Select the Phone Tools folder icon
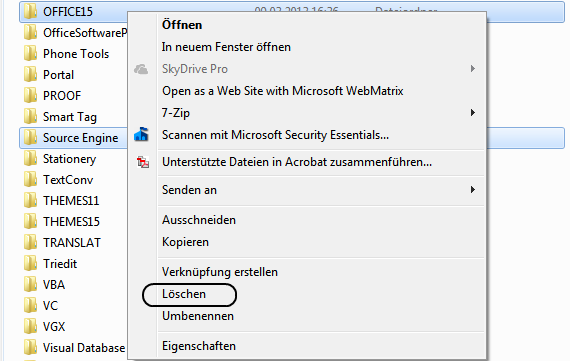 point(30,54)
